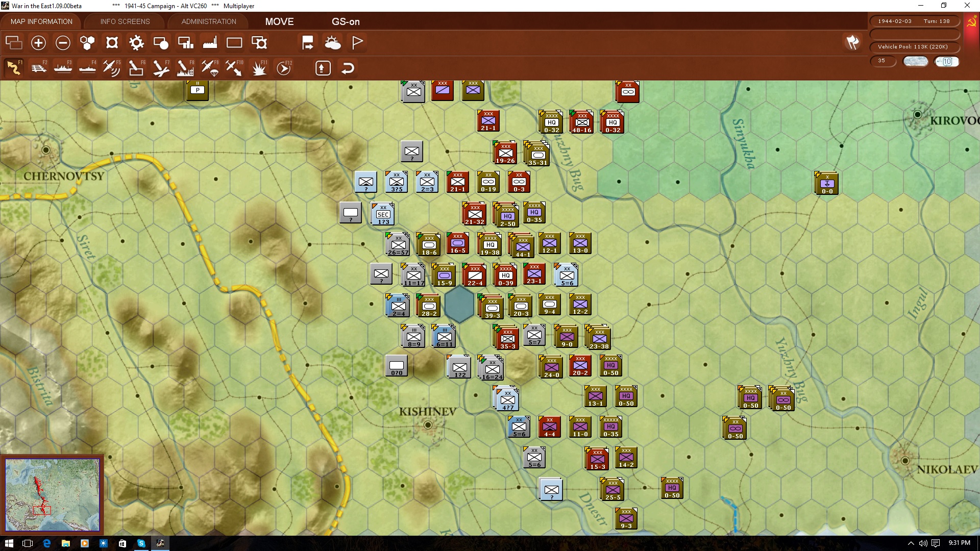The height and width of the screenshot is (551, 980).
Task: Select explosion icon mode F11
Action: (259, 68)
